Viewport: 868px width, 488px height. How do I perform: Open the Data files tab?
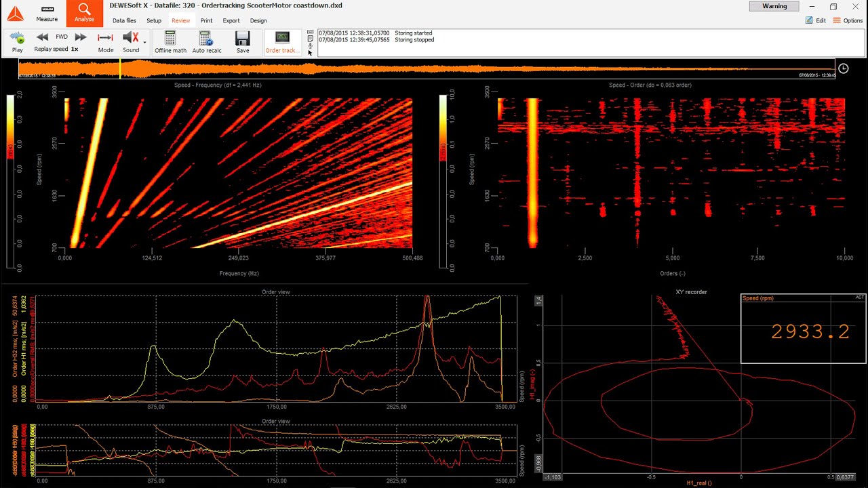pyautogui.click(x=124, y=20)
